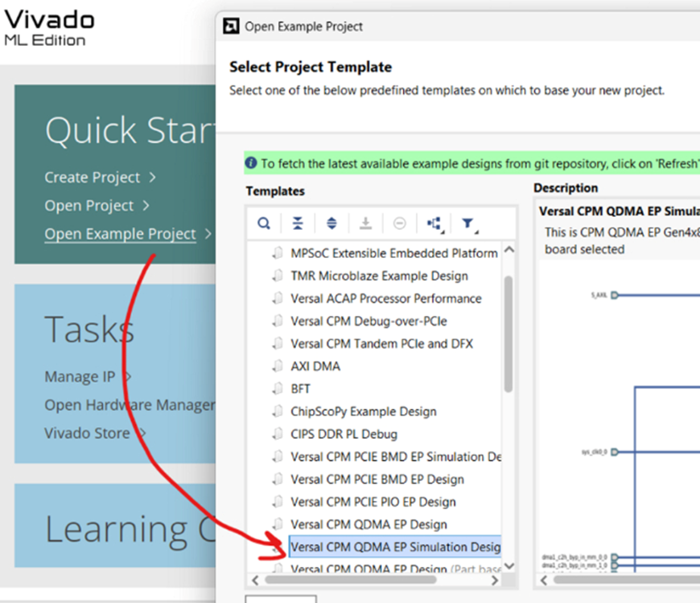
Task: Open the Filter icon dropdown in Templates toolbar
Action: [x=470, y=224]
